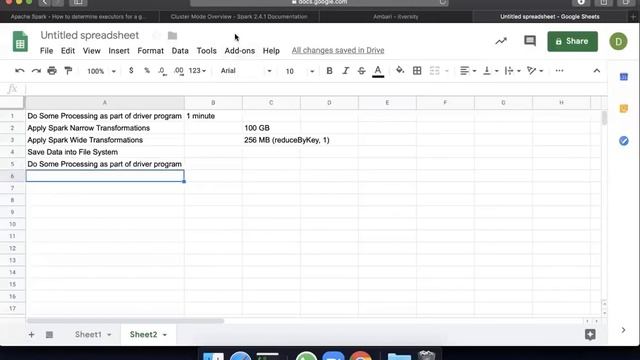Switch to Cluster Mode Overview browser tab
This screenshot has width=640, height=360.
239,17
